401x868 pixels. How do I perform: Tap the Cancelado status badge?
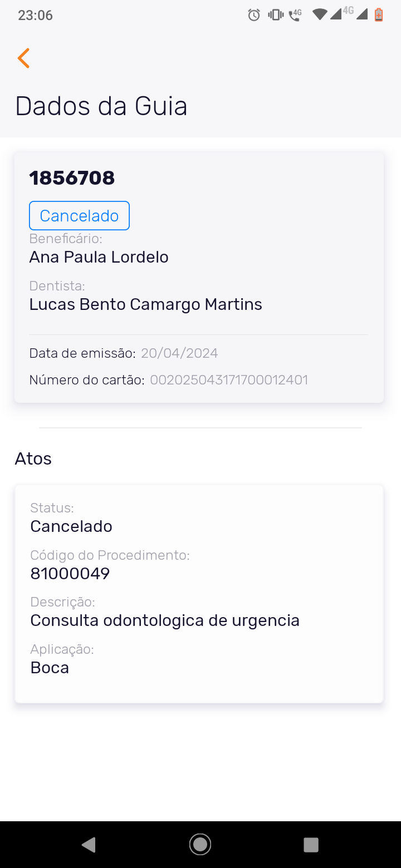click(79, 216)
